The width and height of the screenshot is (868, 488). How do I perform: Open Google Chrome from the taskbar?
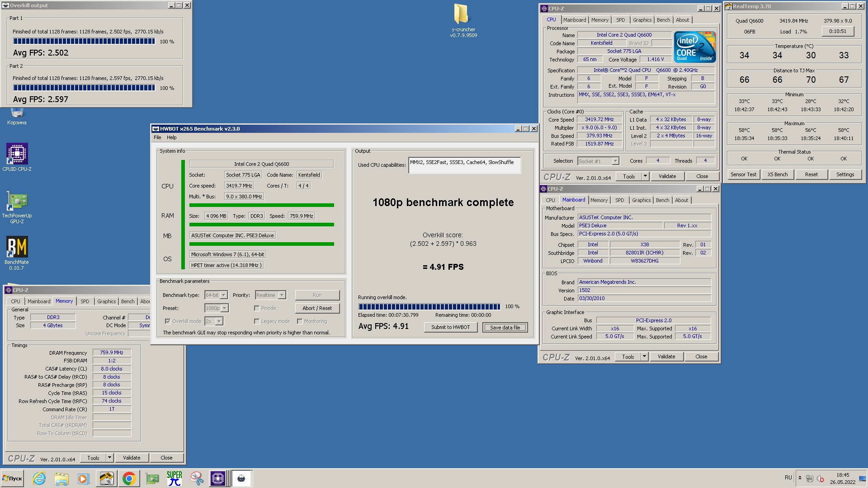(x=129, y=478)
